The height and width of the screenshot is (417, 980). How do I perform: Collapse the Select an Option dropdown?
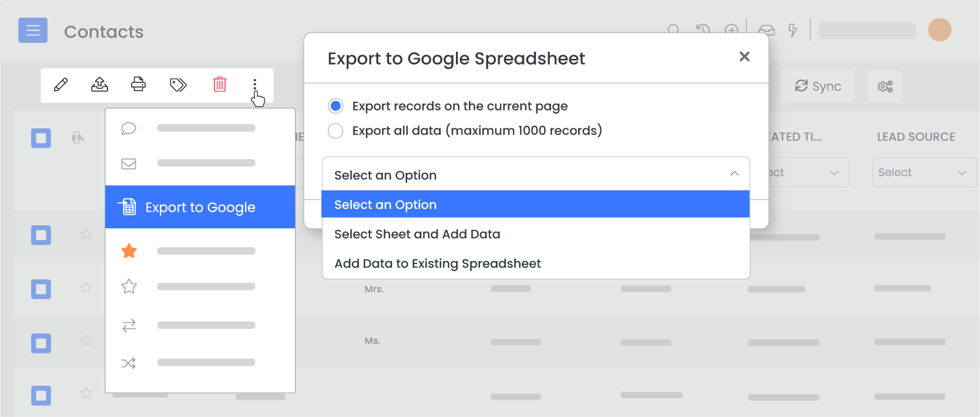click(733, 175)
